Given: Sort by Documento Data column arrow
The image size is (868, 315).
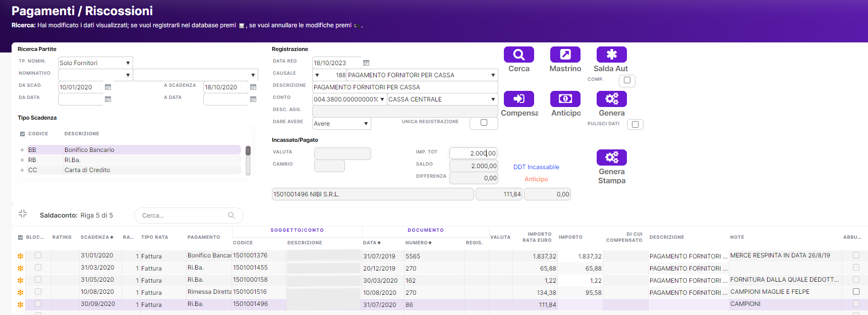Looking at the screenshot, I should pyautogui.click(x=379, y=243).
